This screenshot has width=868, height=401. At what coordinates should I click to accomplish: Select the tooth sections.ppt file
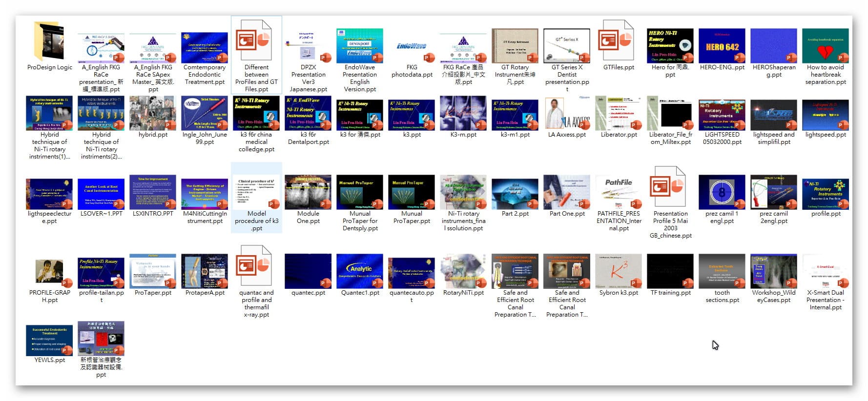click(x=722, y=271)
